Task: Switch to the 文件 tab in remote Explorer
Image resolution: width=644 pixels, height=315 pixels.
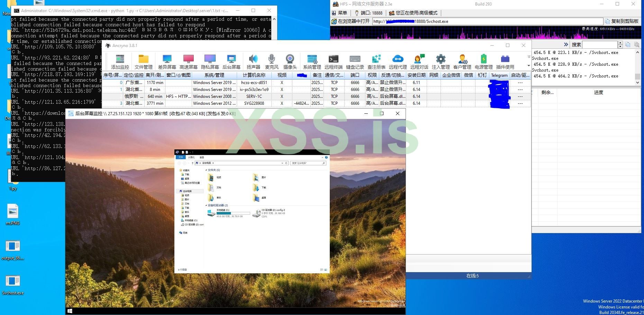Action: [181, 157]
